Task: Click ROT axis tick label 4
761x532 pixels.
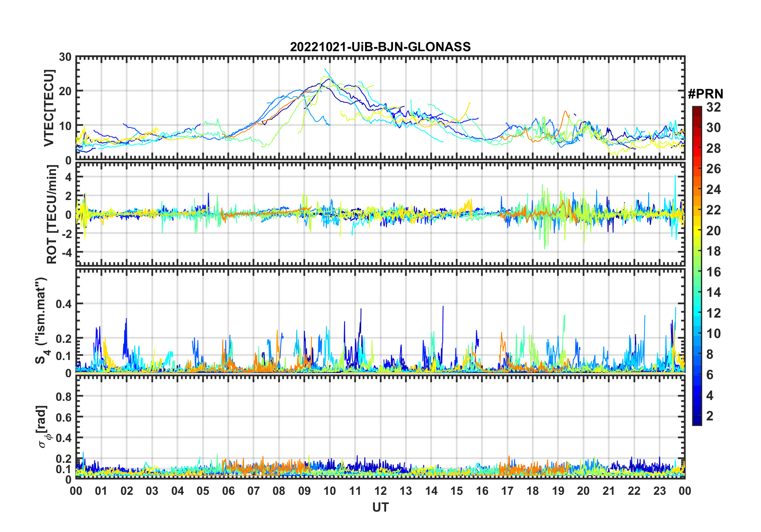Action: (x=68, y=177)
